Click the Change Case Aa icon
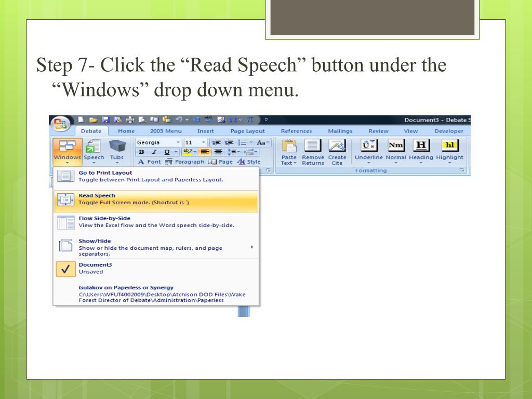 (261, 142)
